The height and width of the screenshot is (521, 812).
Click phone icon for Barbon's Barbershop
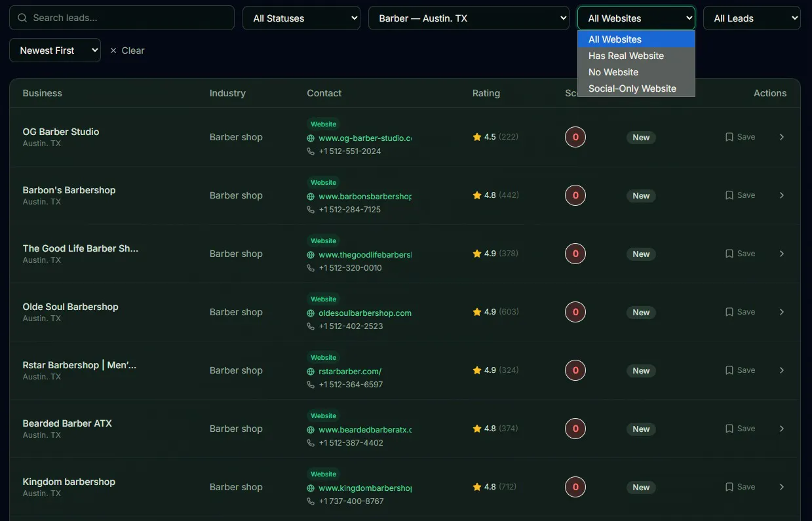point(311,210)
